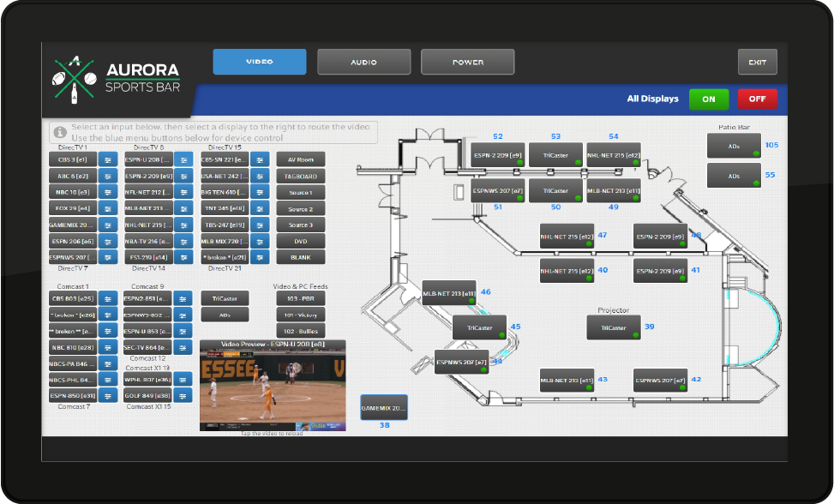Select Patio Bar display 105 tile
Viewport: 834px width, 504px height.
click(x=734, y=146)
